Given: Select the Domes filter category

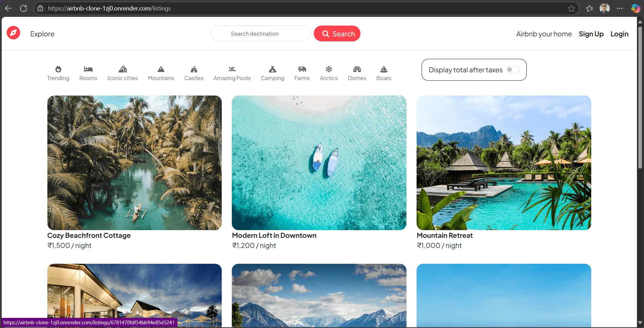Looking at the screenshot, I should click(357, 72).
